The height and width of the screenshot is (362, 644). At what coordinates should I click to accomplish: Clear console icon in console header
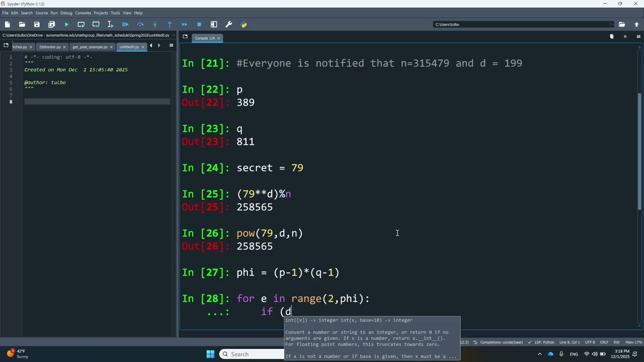click(x=612, y=37)
